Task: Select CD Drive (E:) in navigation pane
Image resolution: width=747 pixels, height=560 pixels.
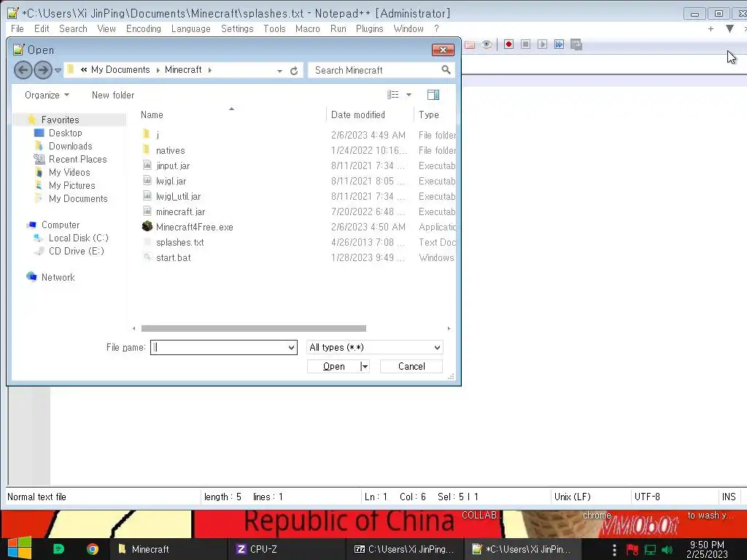Action: point(76,251)
